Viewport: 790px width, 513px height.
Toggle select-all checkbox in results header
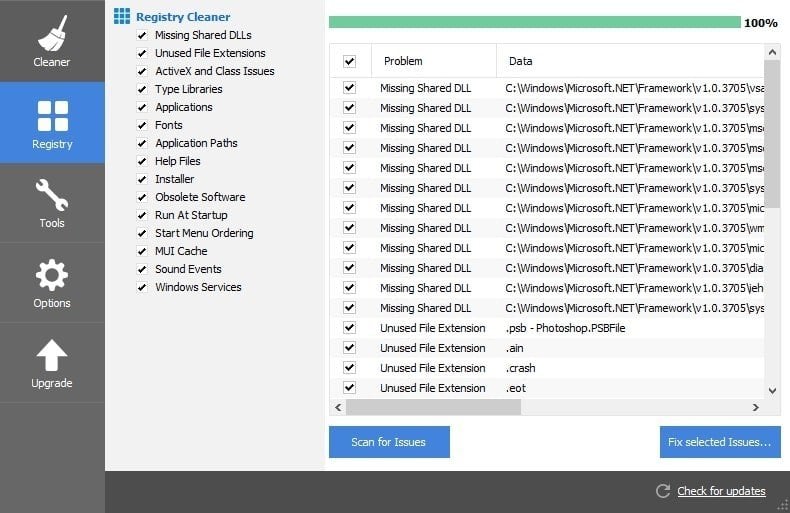click(349, 61)
